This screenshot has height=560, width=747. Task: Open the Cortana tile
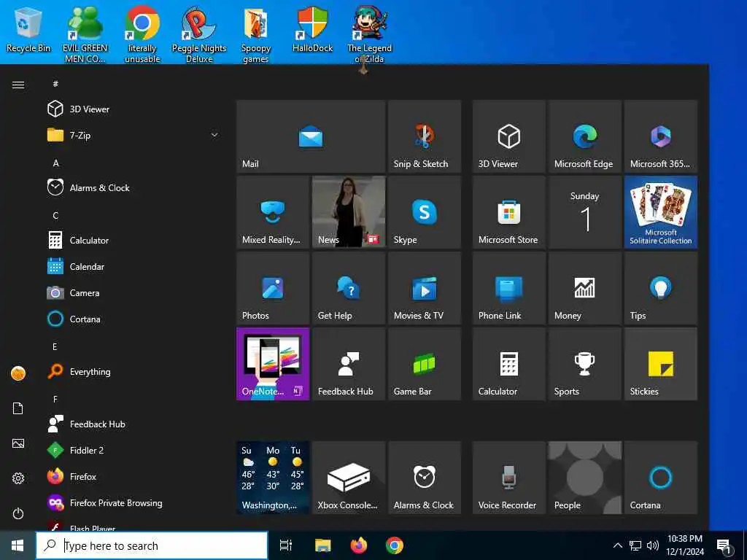pyautogui.click(x=661, y=478)
